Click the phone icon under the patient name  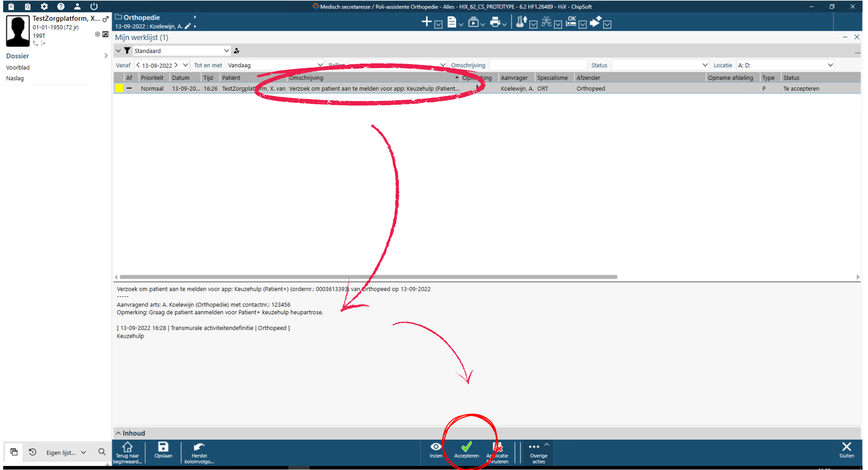pyautogui.click(x=36, y=43)
